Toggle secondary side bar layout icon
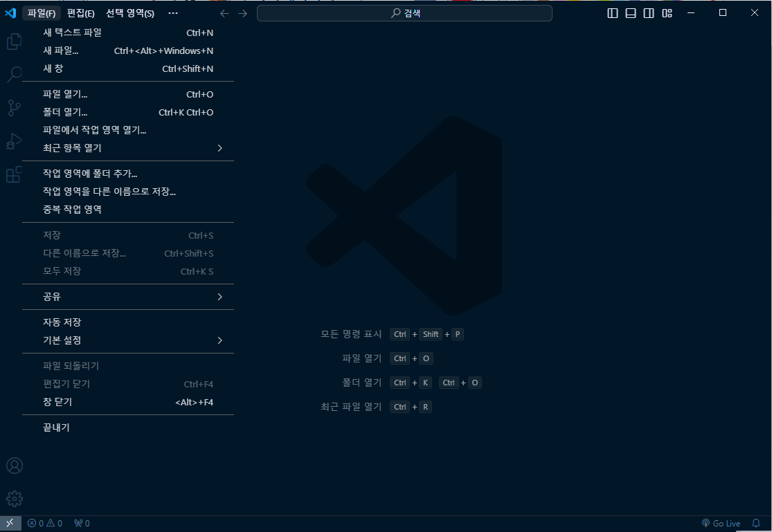Image resolution: width=772 pixels, height=532 pixels. [x=649, y=13]
